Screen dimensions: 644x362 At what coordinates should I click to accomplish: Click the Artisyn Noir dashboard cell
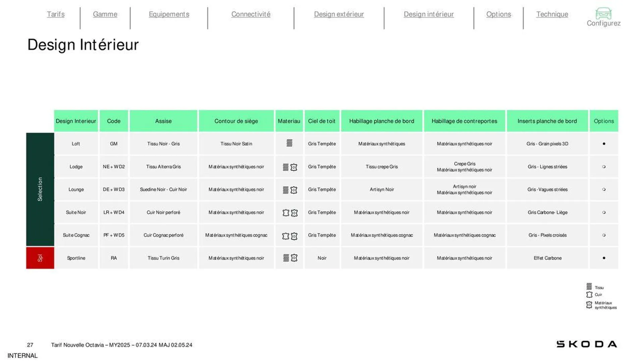click(382, 189)
